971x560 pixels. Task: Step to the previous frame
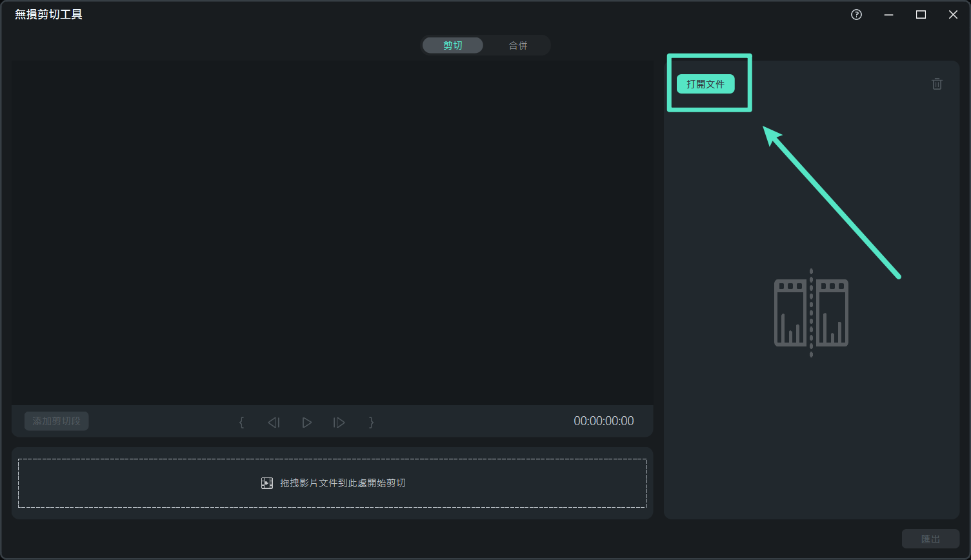click(x=274, y=423)
